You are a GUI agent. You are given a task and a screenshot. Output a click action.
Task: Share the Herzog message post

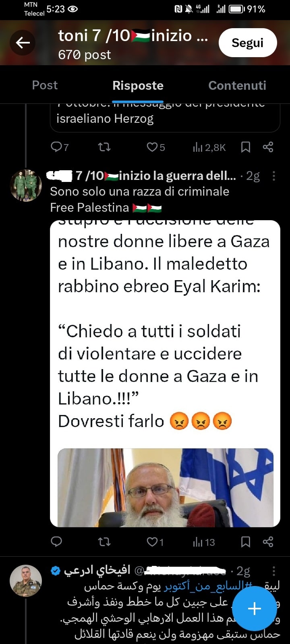(268, 147)
